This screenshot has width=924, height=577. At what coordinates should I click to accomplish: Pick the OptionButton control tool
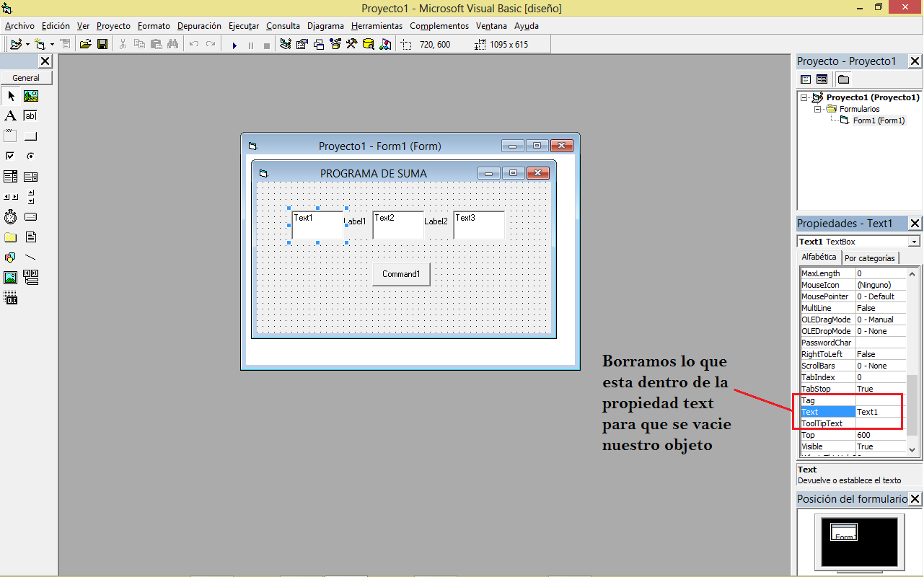30,156
